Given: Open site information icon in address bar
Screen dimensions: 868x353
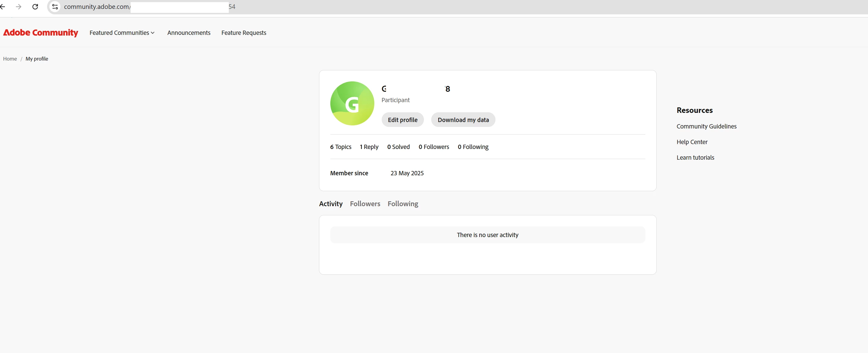Looking at the screenshot, I should click(55, 7).
